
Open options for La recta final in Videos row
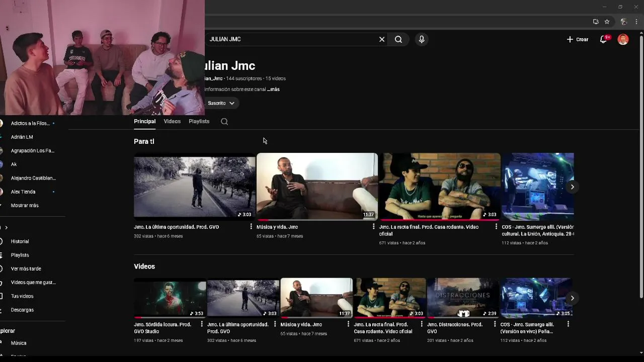[422, 324]
